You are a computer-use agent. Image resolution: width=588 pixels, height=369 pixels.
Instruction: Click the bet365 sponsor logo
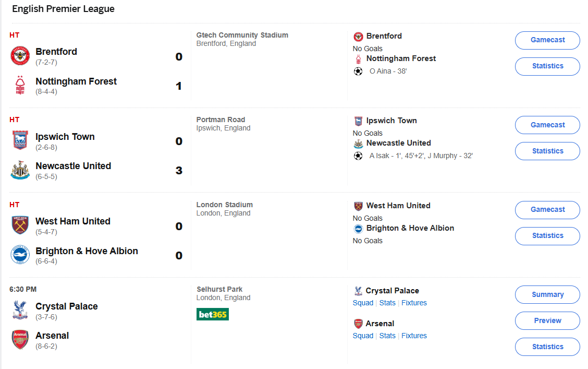[x=213, y=314]
